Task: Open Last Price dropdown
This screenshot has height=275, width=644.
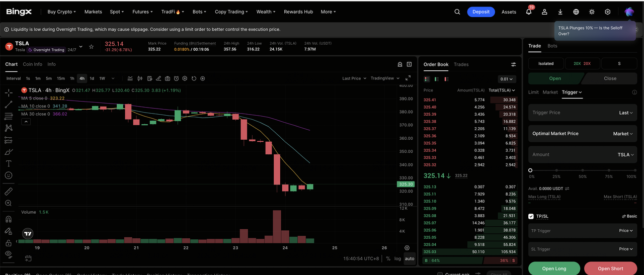Action: [x=354, y=78]
